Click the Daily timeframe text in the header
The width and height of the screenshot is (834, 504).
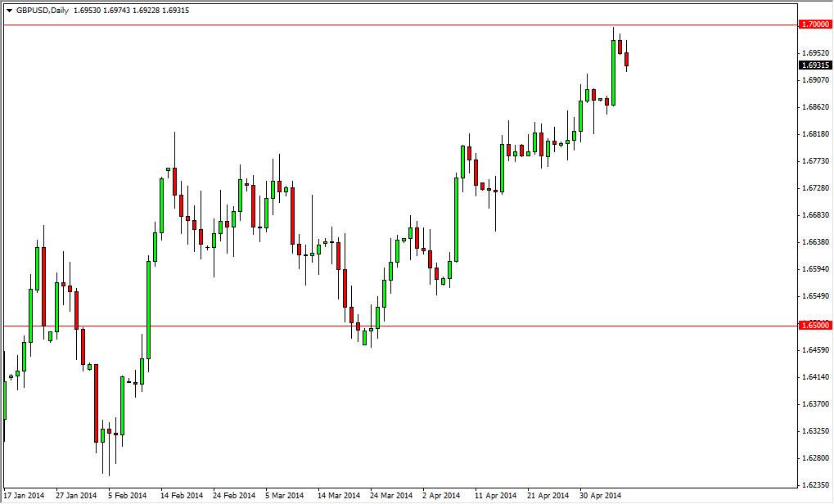pyautogui.click(x=59, y=10)
